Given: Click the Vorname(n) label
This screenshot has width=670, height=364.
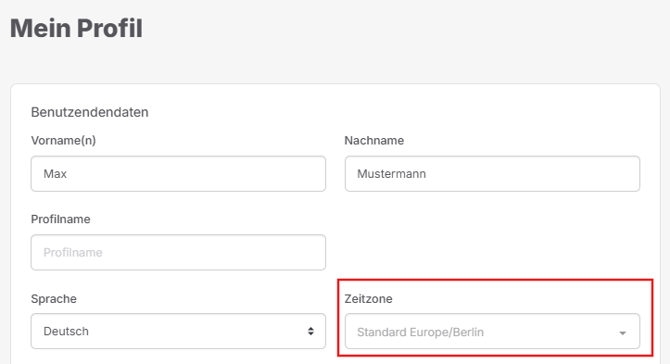Looking at the screenshot, I should 63,140.
